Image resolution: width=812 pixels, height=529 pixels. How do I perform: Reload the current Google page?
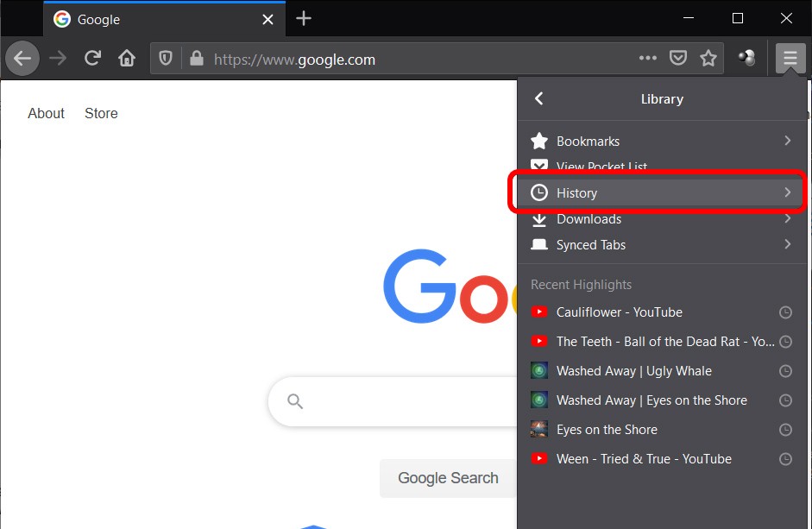pos(92,58)
